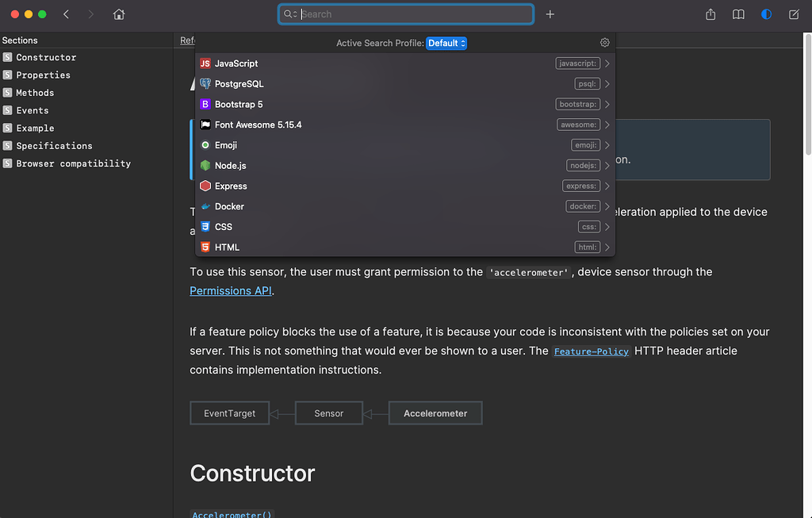
Task: Open a new browser tab
Action: coord(550,13)
